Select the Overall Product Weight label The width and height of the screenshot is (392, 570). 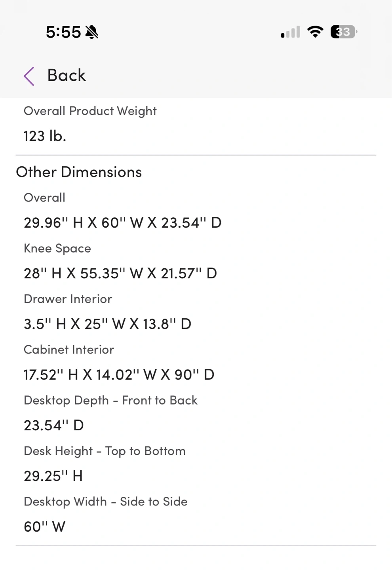click(x=90, y=111)
